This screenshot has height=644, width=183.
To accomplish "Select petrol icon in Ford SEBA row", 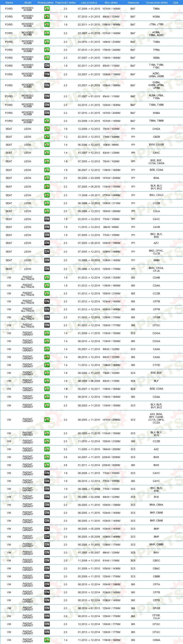I will (x=47, y=58).
